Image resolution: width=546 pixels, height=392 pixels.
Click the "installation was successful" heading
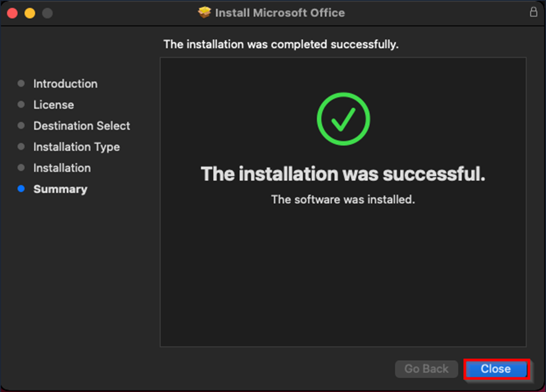343,174
